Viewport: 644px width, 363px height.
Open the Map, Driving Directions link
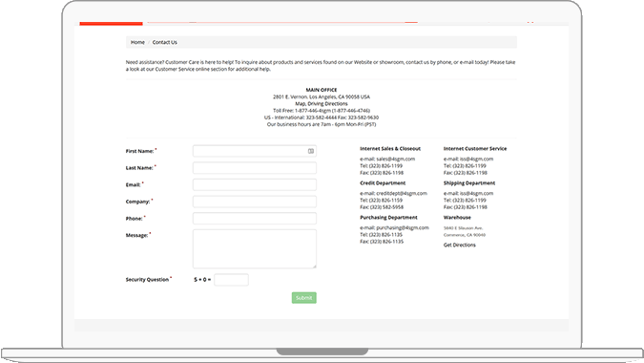pyautogui.click(x=322, y=104)
